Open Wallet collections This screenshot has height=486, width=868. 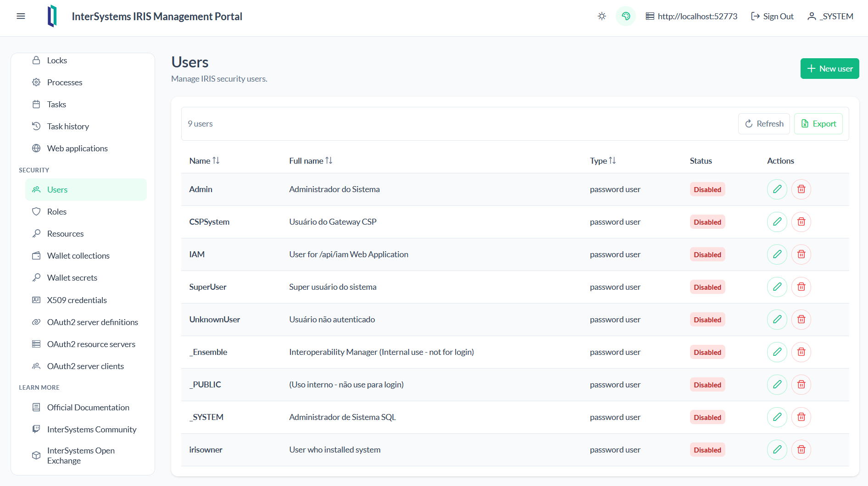click(86, 256)
